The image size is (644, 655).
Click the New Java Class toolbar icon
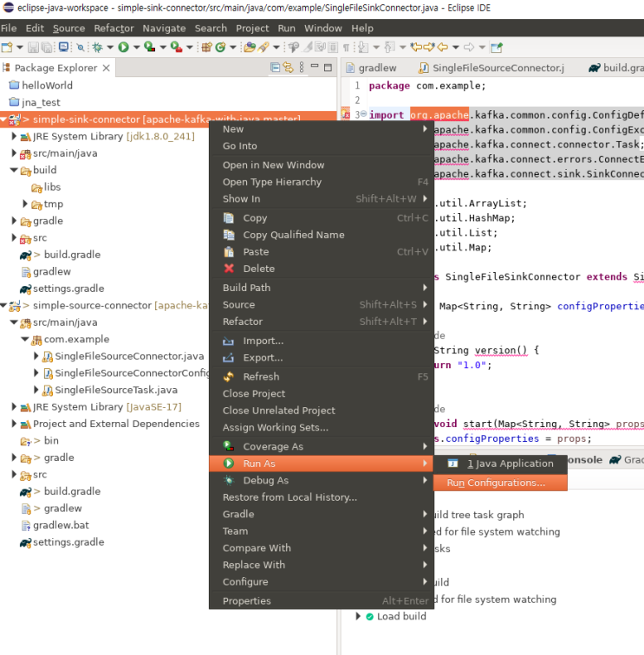[x=220, y=47]
